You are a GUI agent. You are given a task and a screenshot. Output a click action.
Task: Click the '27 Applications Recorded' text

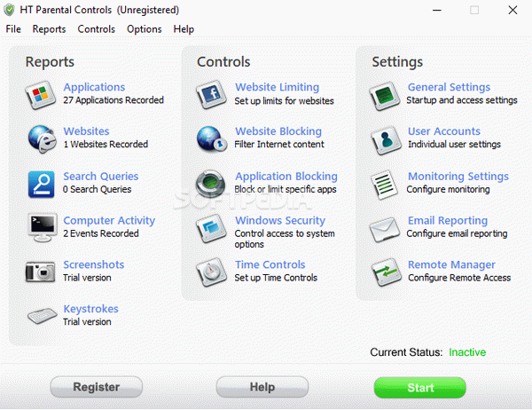click(113, 100)
